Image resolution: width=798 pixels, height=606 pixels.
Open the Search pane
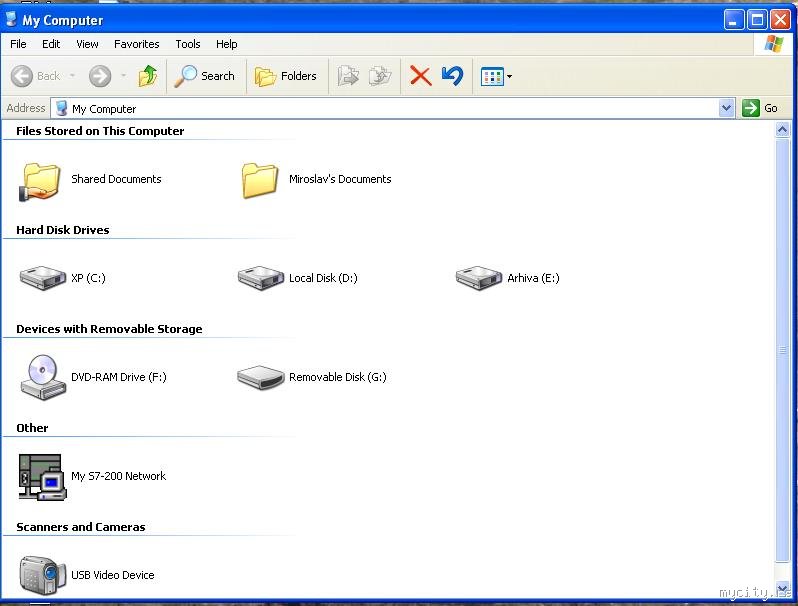(205, 76)
